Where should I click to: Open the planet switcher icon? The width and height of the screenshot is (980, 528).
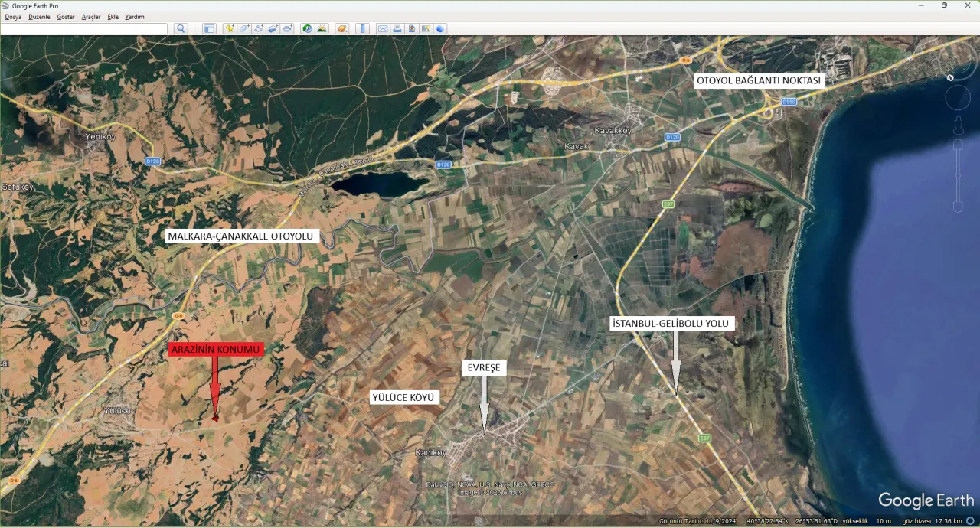(x=343, y=28)
